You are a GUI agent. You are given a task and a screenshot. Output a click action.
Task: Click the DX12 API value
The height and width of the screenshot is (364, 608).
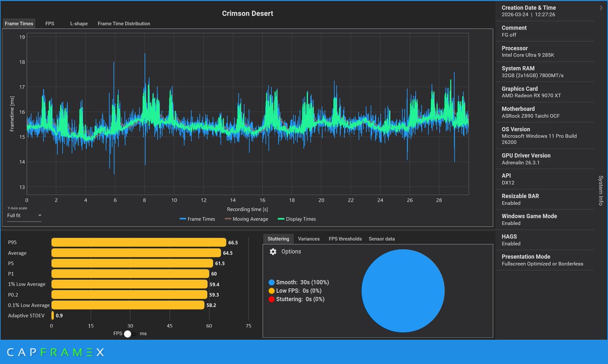508,183
